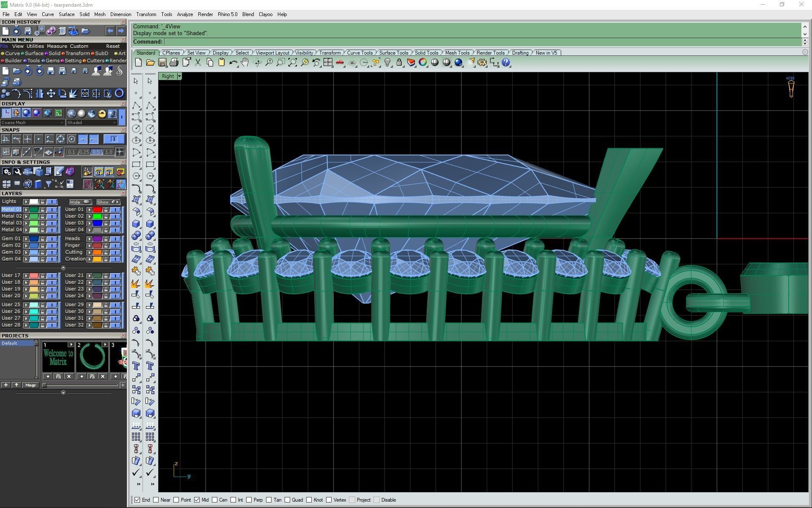Click the blue question mark Help icon

coord(506,63)
